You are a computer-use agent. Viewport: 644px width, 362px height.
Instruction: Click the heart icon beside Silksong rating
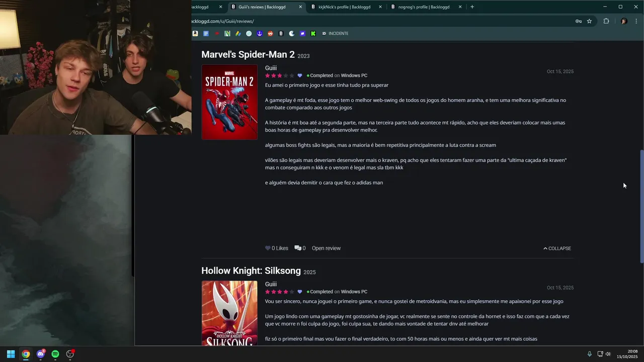coord(300,292)
